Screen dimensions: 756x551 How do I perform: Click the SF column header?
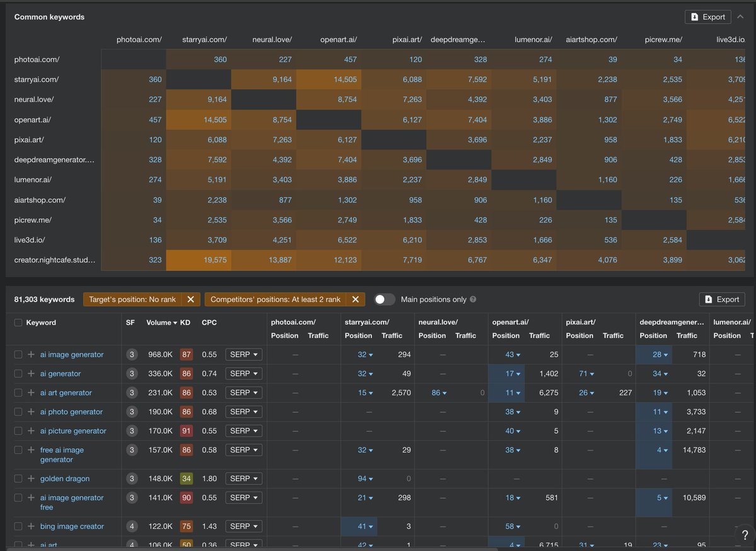[x=130, y=322]
